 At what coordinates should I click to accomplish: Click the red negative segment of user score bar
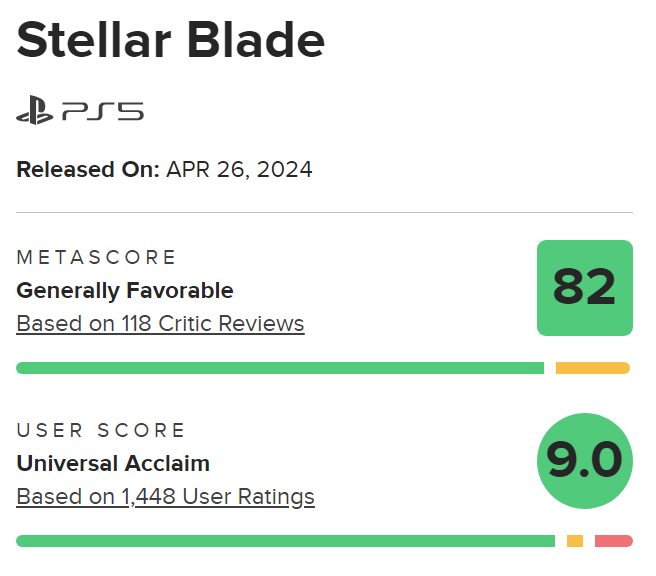click(x=613, y=541)
